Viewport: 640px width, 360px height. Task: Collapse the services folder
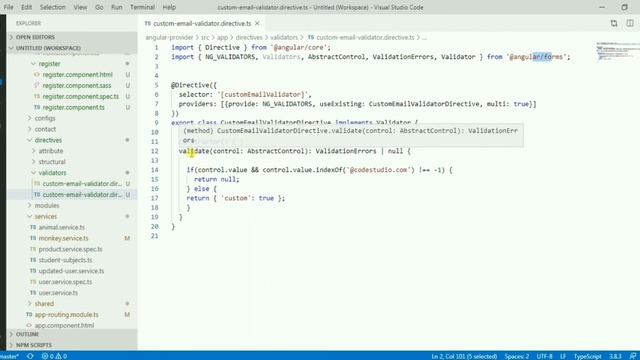pos(45,216)
